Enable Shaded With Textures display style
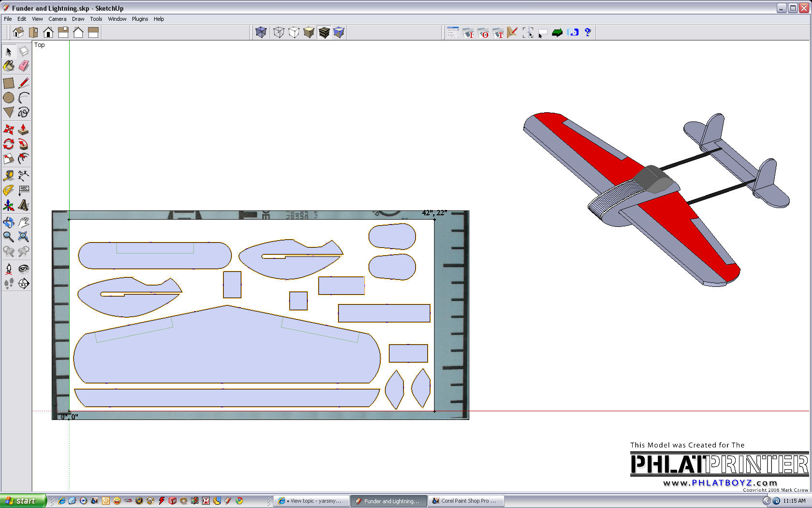Screen dimensions: 812x508 [324, 32]
